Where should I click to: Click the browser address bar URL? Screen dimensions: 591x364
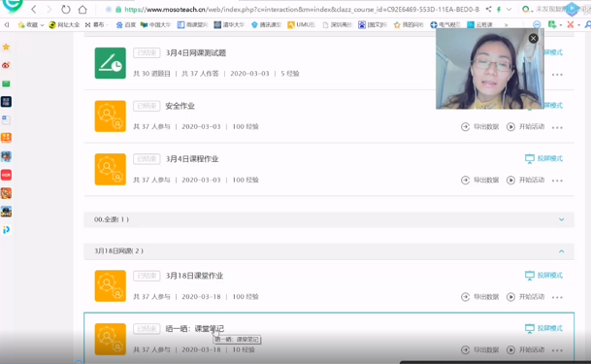tap(302, 10)
